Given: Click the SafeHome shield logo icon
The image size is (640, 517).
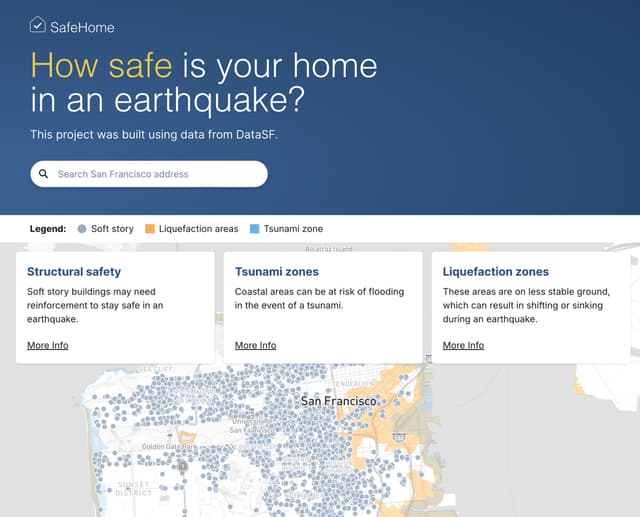Looking at the screenshot, I should click(38, 26).
